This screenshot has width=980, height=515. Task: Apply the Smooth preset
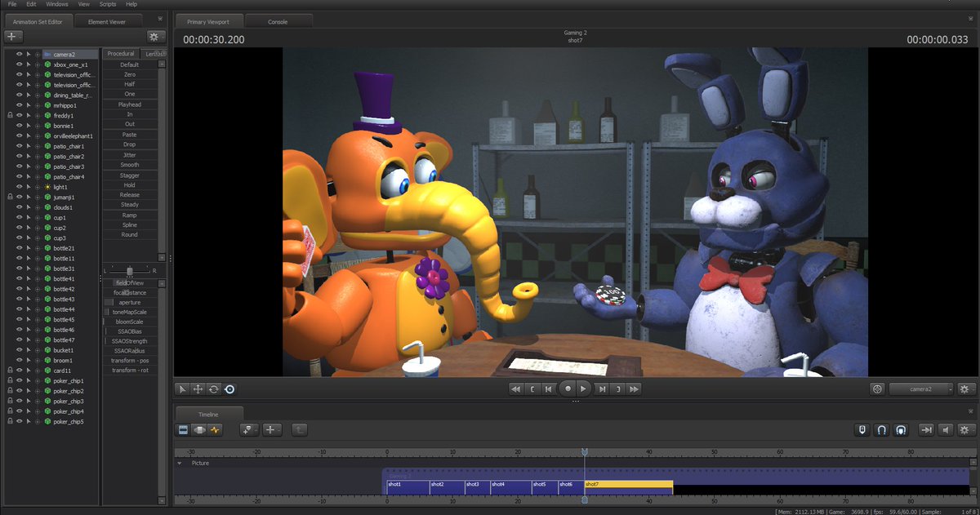(x=129, y=165)
